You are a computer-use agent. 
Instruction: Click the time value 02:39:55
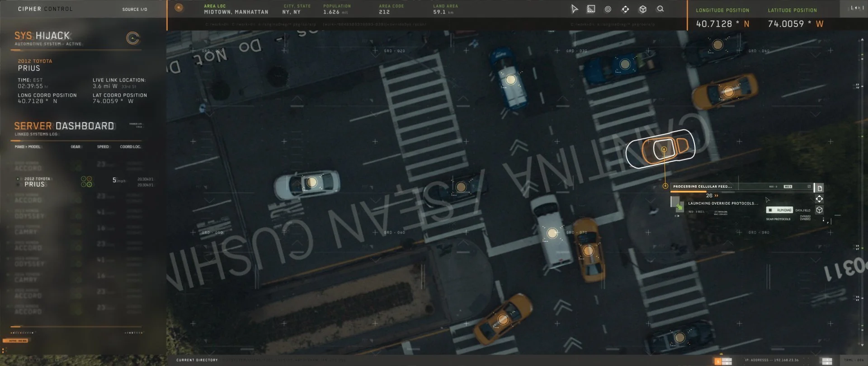point(30,86)
